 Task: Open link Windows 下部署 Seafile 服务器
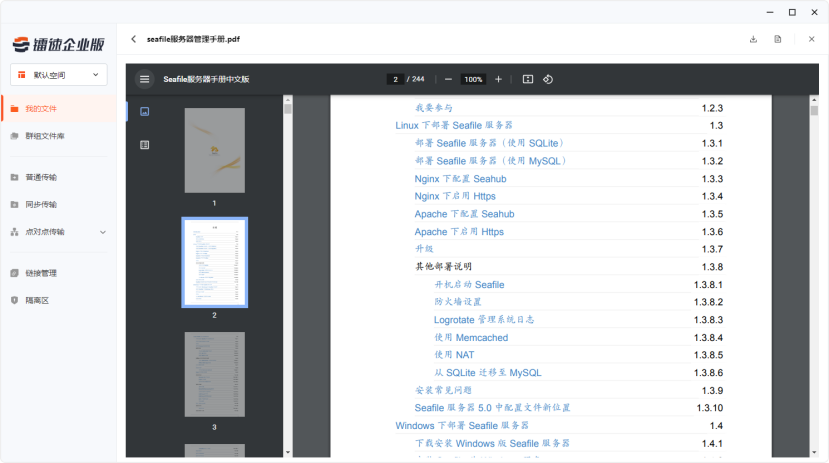click(x=462, y=425)
